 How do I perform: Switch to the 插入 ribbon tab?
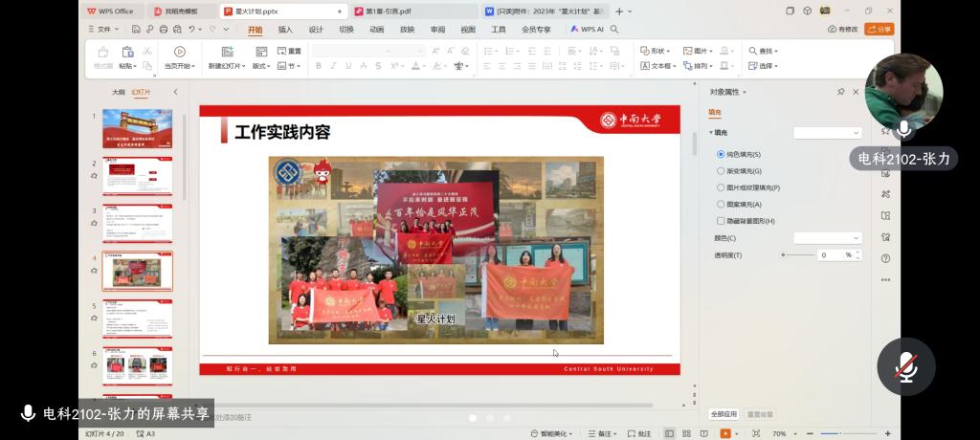pos(285,30)
